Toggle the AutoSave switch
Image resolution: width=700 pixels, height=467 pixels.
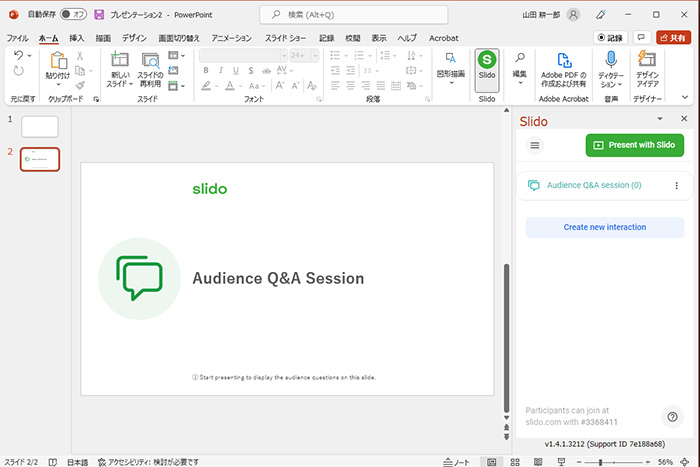point(73,14)
